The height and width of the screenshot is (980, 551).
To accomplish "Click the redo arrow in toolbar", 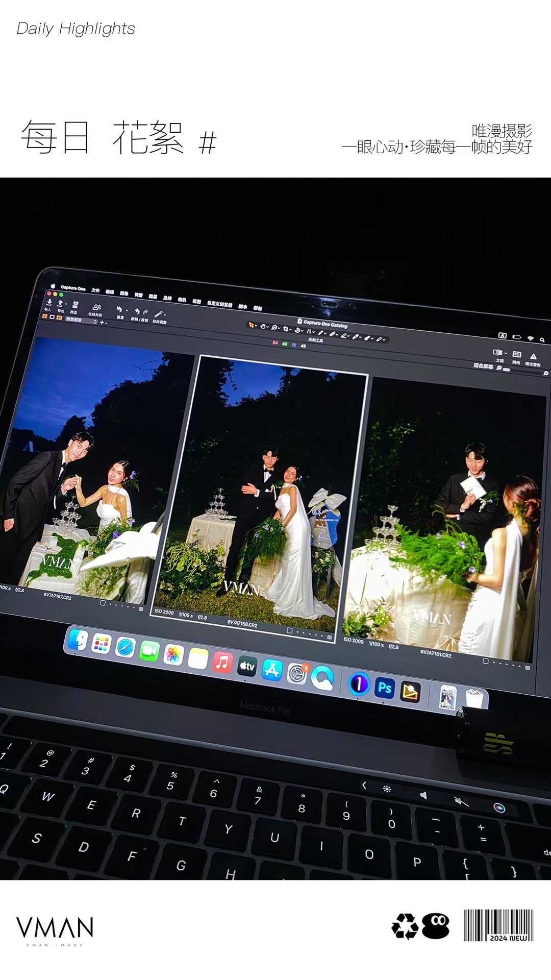I will click(x=145, y=312).
